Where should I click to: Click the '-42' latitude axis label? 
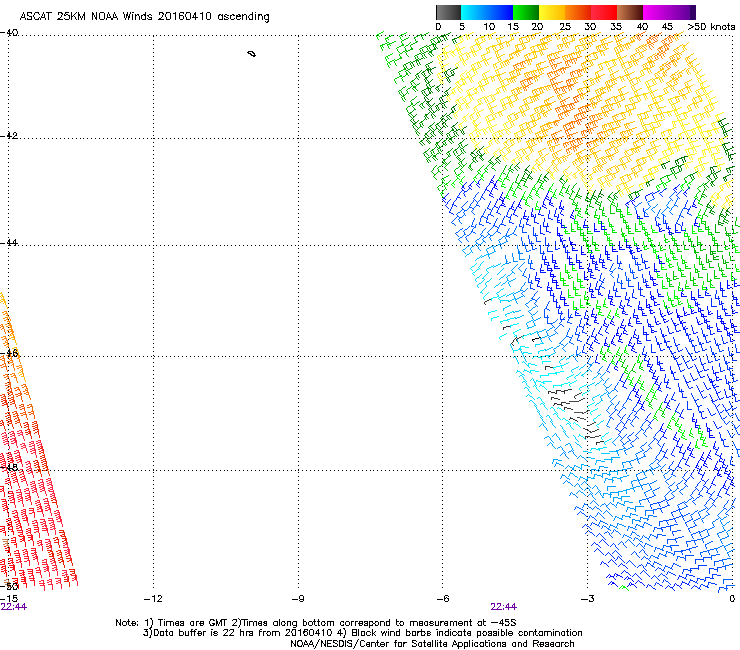click(9, 135)
